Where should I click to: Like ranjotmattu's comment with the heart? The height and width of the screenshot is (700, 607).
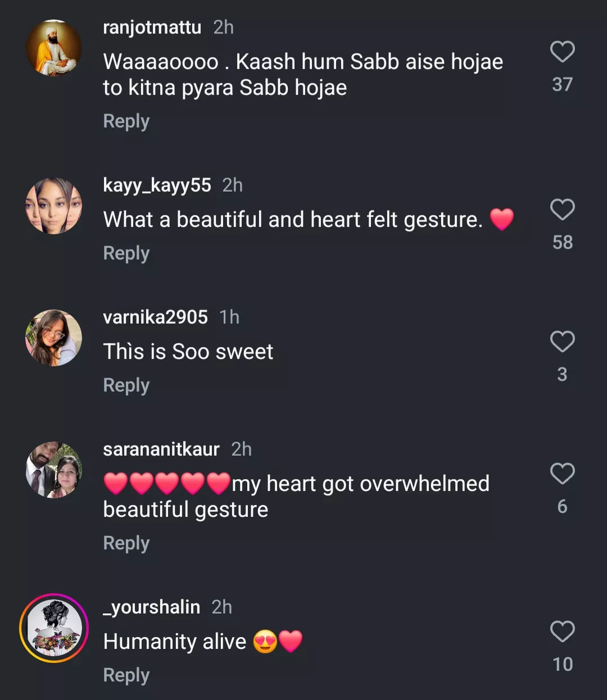coord(562,52)
